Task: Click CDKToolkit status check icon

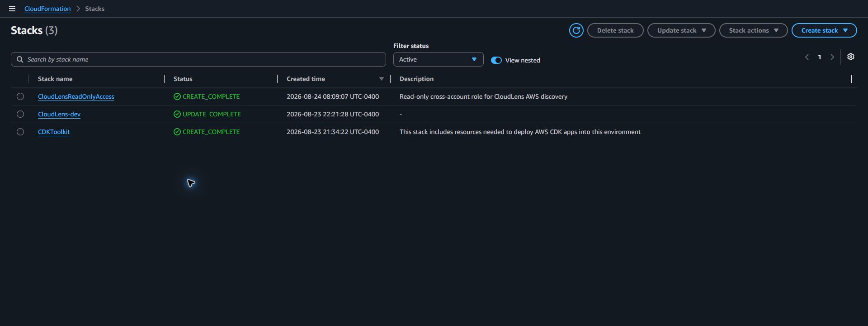Action: (x=177, y=132)
